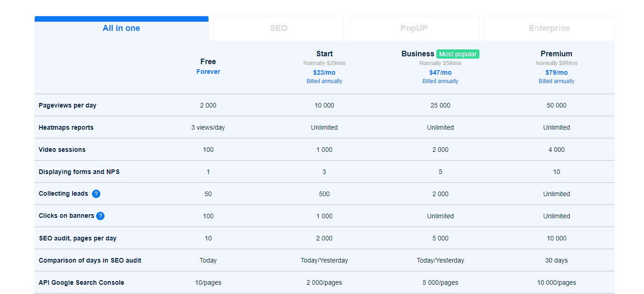This screenshot has width=644, height=294.
Task: Click the Premium plan heading
Action: [557, 54]
